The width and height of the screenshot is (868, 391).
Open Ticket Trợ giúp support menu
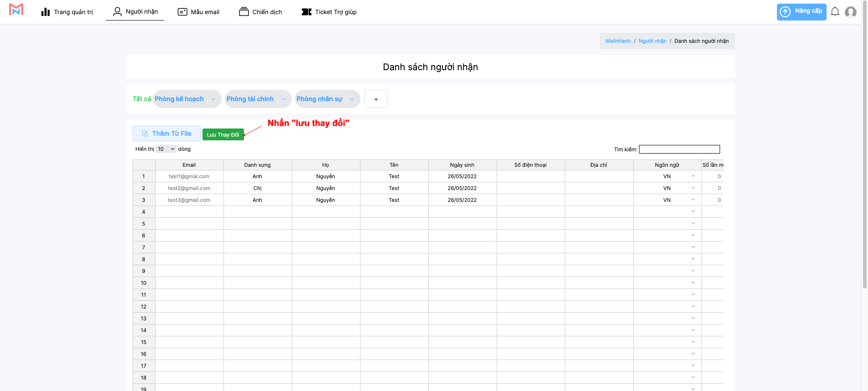pyautogui.click(x=329, y=12)
